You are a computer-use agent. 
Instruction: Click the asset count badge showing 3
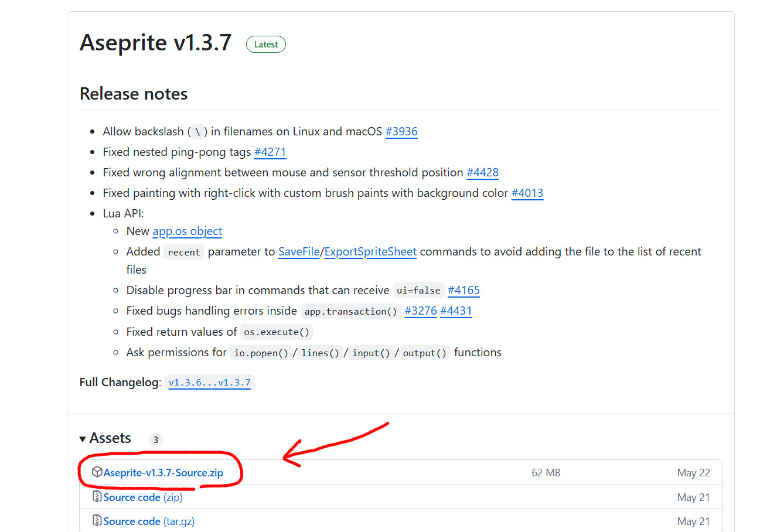click(x=155, y=439)
